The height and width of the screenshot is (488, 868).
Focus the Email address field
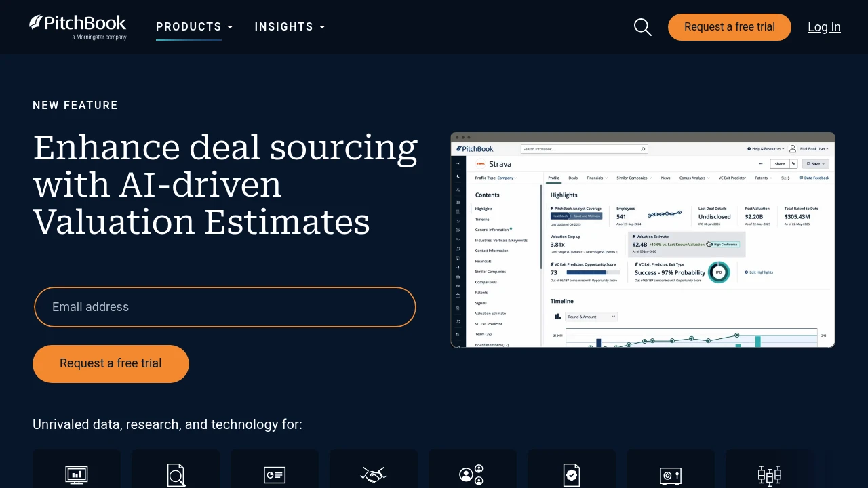tap(225, 307)
